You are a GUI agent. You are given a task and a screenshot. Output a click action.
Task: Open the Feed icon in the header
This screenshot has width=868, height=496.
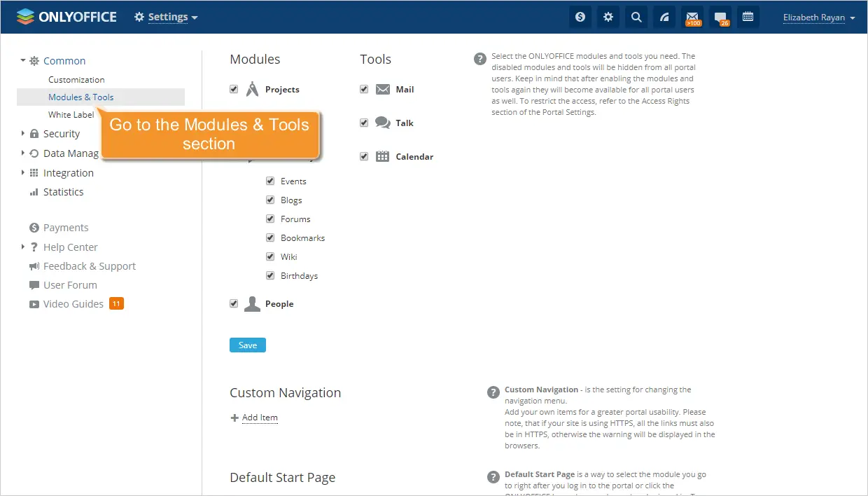tap(664, 17)
